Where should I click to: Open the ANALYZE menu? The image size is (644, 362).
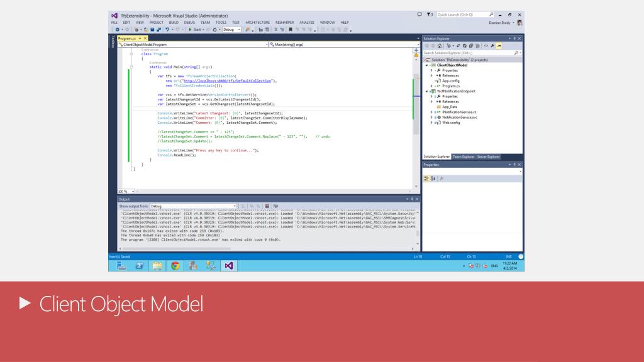(307, 23)
